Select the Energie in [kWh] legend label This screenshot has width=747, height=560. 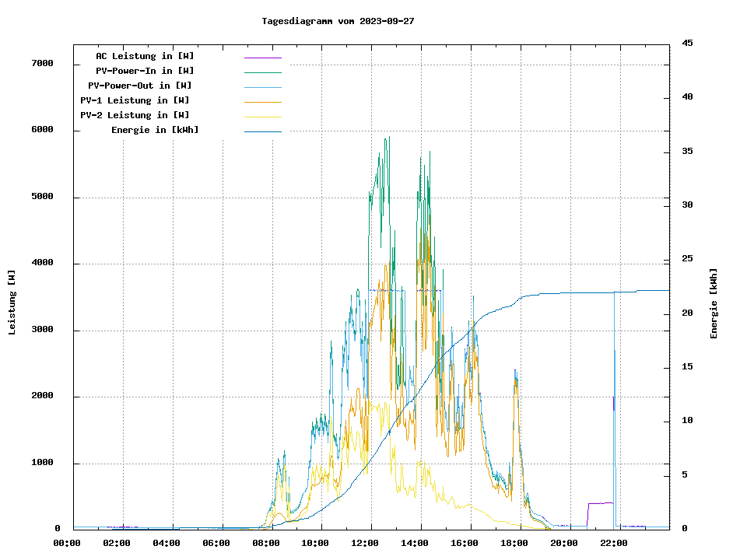tap(155, 130)
